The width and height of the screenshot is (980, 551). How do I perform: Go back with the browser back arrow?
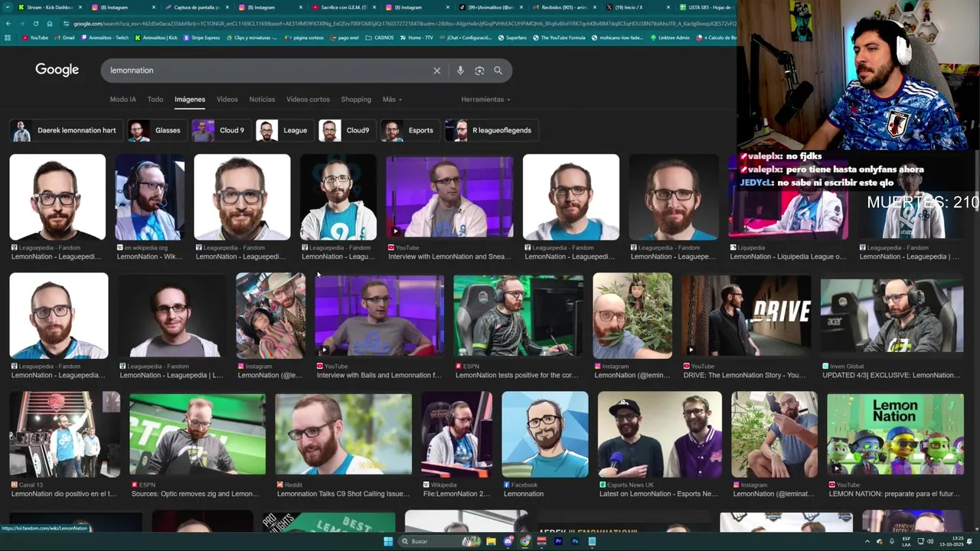click(8, 23)
